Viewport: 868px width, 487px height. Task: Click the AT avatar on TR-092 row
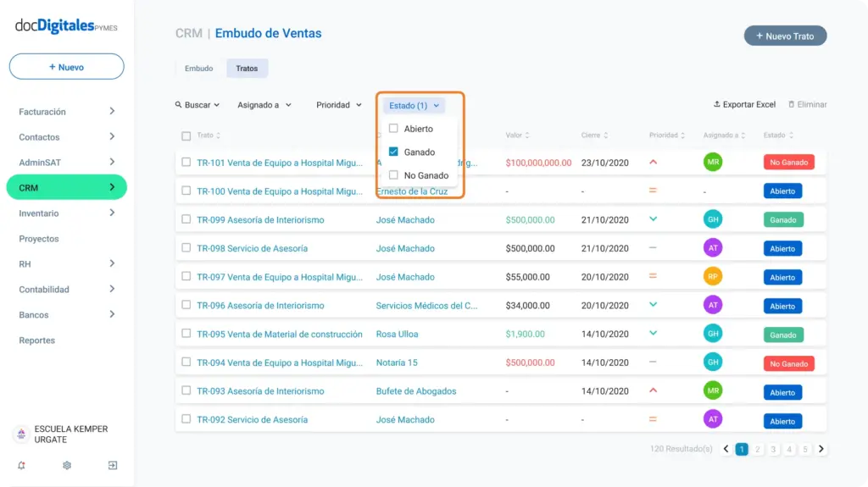712,419
